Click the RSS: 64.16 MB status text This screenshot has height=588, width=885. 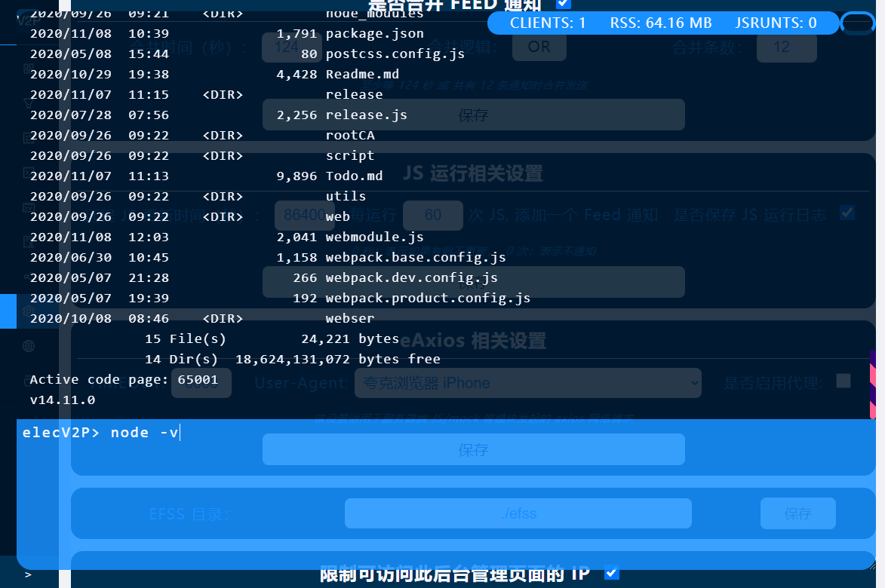point(661,23)
